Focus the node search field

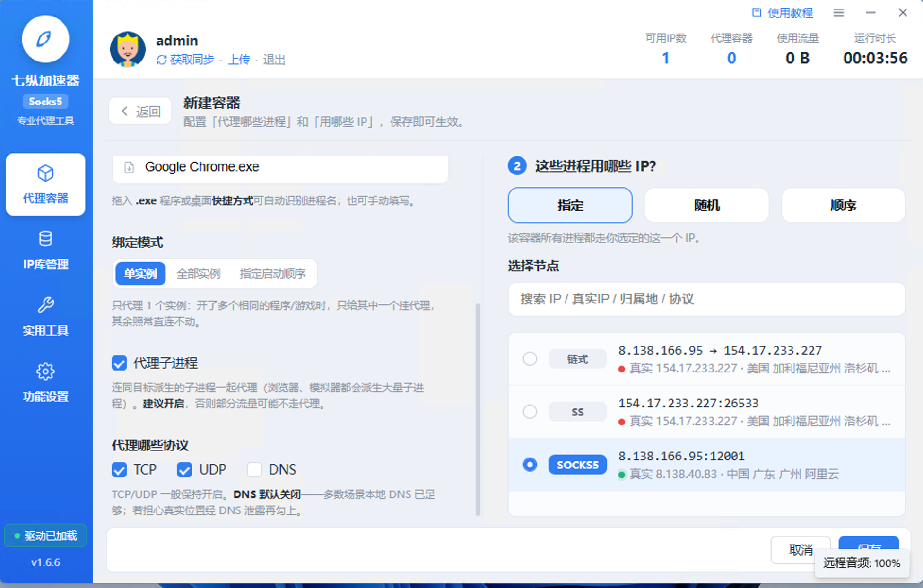(x=706, y=299)
